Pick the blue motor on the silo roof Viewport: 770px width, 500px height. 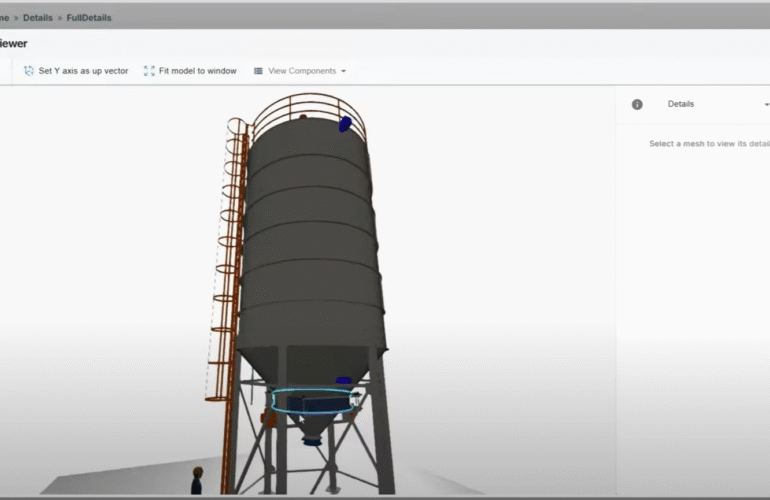point(345,124)
